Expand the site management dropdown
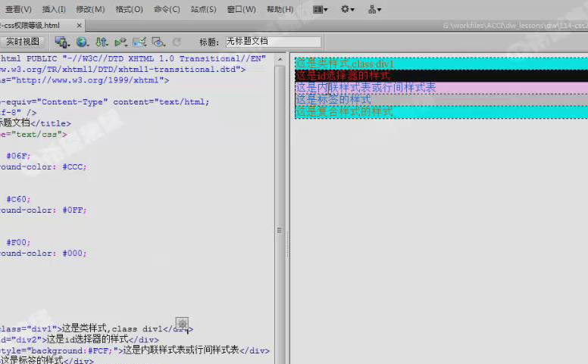Screen dimensions: 588x364 374,10
